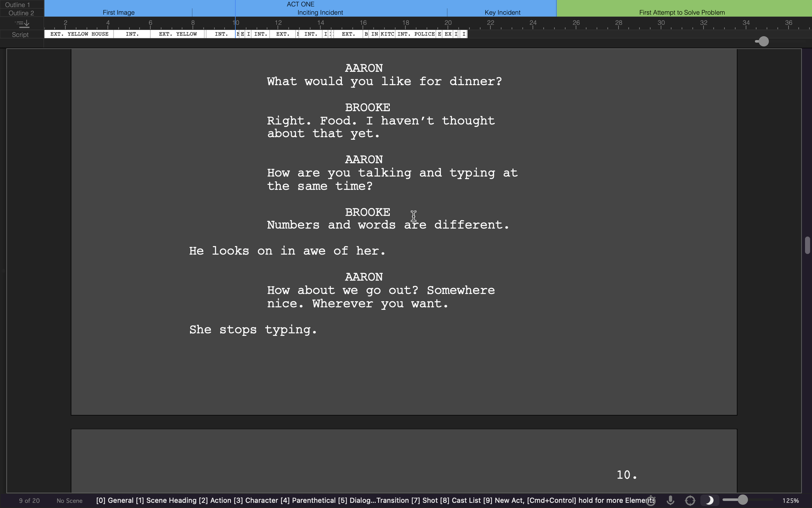The width and height of the screenshot is (812, 508).
Task: Click the Inciting Incident outline segment
Action: pyautogui.click(x=320, y=12)
